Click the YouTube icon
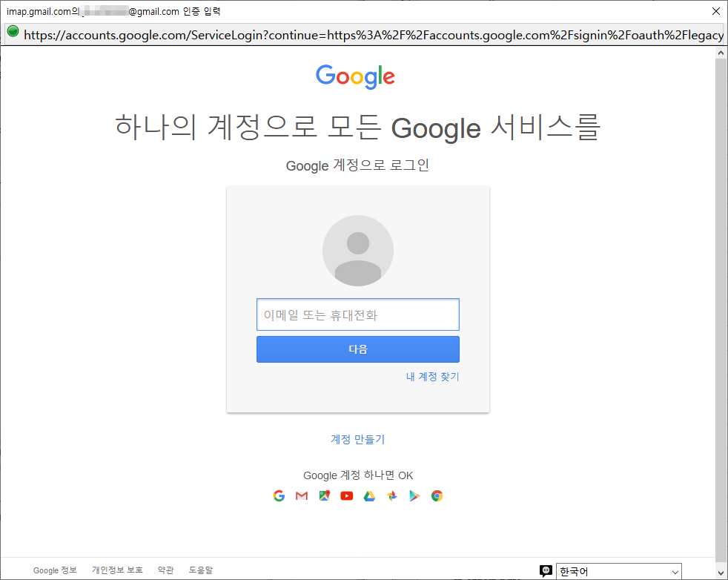This screenshot has width=728, height=580. coord(347,496)
